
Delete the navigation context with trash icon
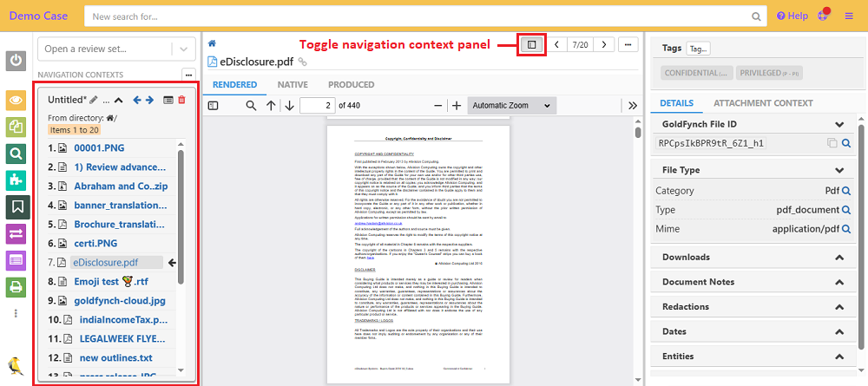pyautogui.click(x=181, y=101)
